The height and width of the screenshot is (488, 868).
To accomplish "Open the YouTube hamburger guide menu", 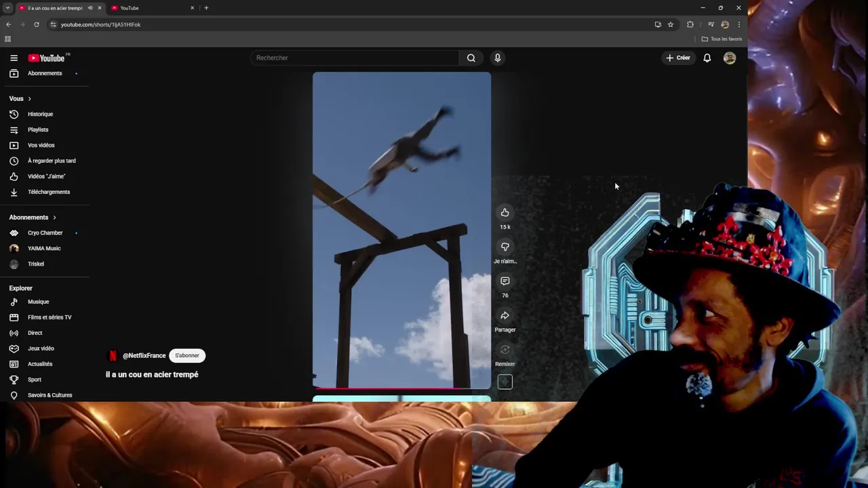I will (14, 58).
